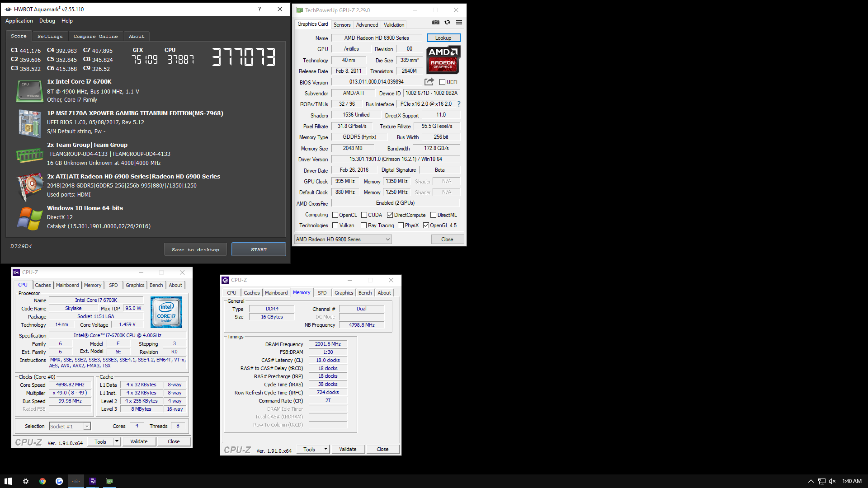Open the Validation tab in GPU-Z
Viewport: 868px width, 488px height.
tap(394, 25)
